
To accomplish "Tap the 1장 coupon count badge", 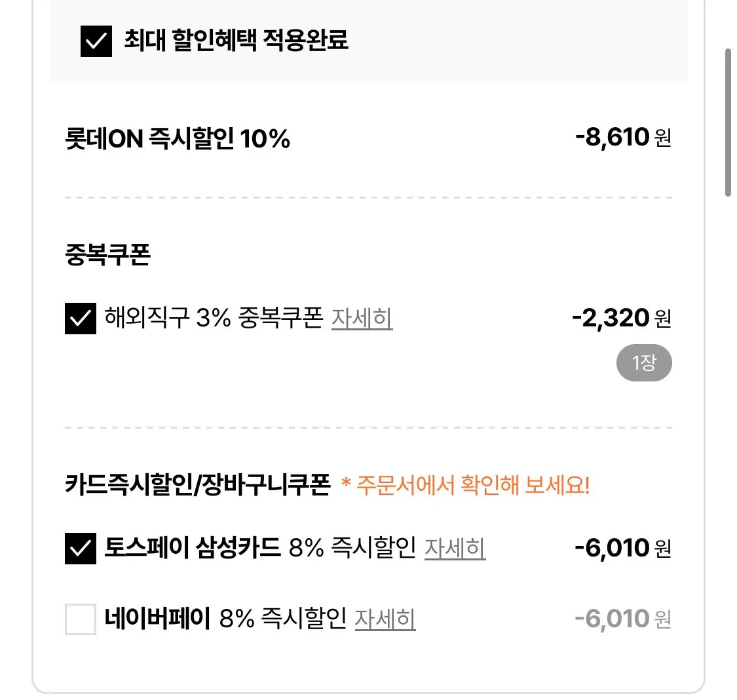I will (644, 362).
